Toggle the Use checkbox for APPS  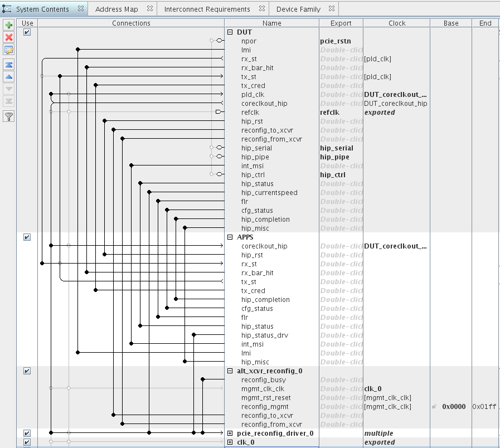(27, 237)
